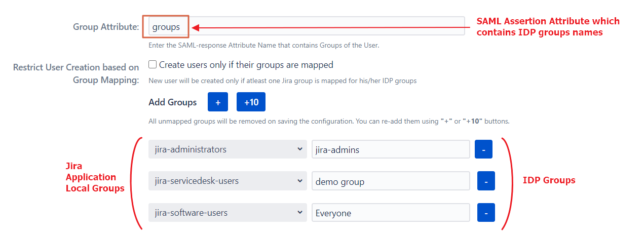Click the 'Everyone' IDP group field
Image resolution: width=644 pixels, height=235 pixels.
[391, 213]
